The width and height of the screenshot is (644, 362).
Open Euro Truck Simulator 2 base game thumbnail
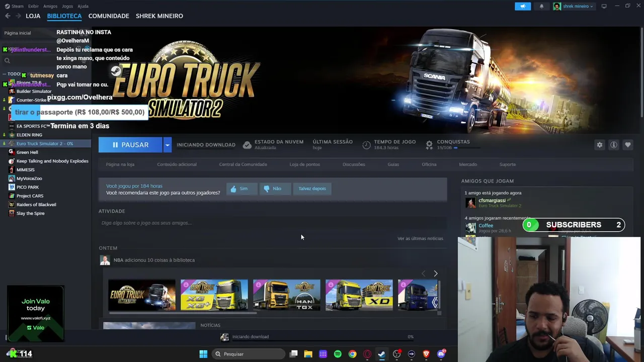click(142, 295)
